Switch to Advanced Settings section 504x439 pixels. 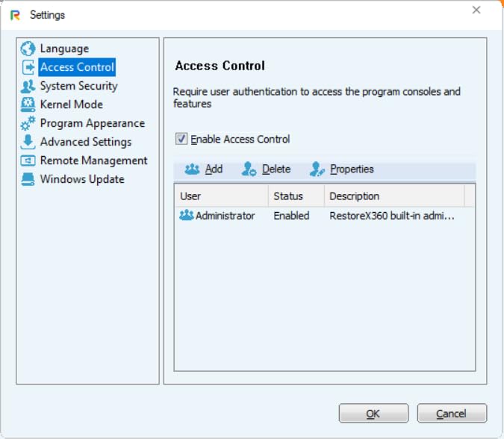click(x=85, y=142)
